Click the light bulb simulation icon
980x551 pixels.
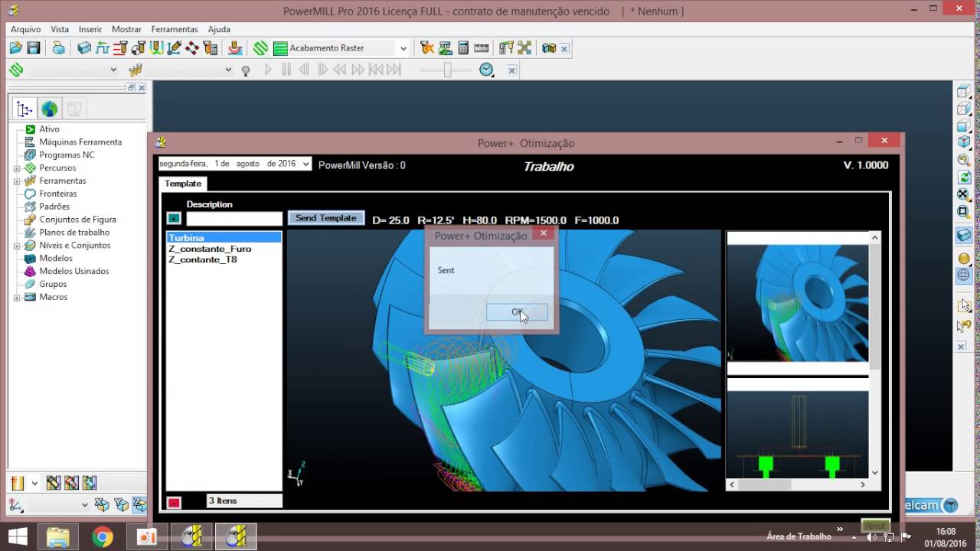coord(246,70)
